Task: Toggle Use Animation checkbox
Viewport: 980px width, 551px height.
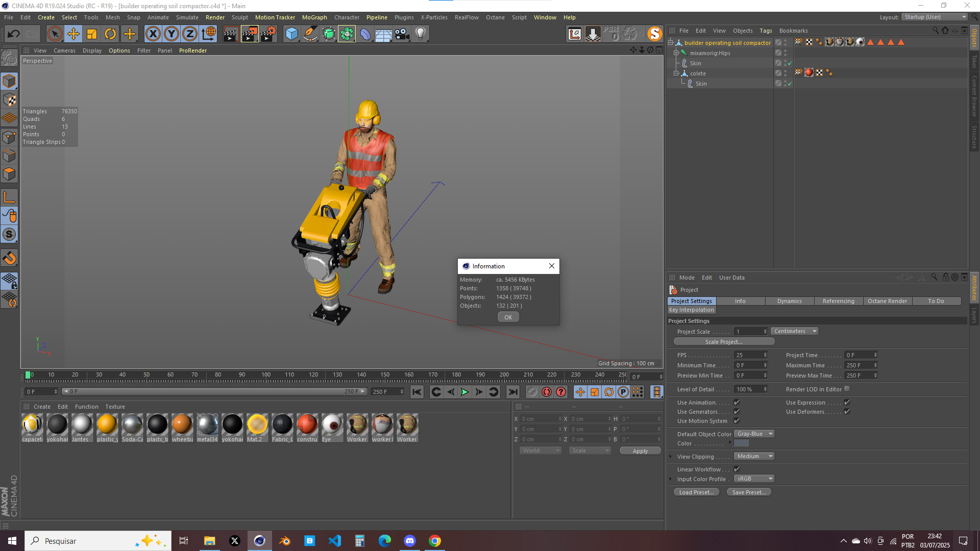Action: [737, 403]
